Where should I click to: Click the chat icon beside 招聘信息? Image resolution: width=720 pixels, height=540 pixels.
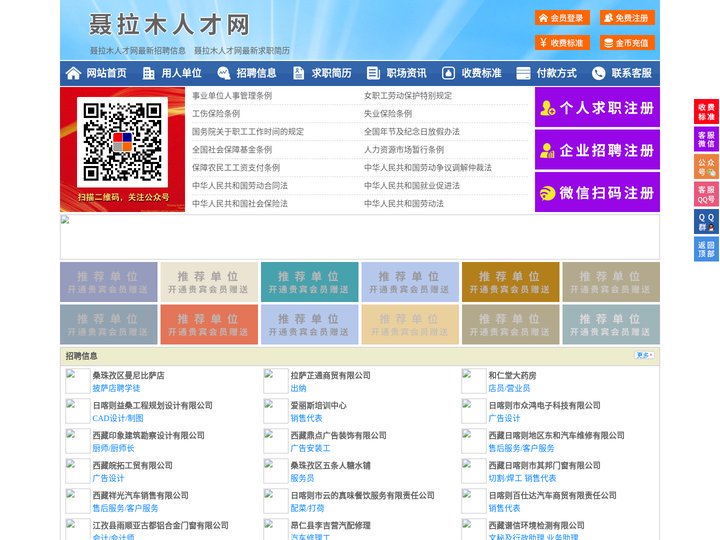click(x=223, y=73)
